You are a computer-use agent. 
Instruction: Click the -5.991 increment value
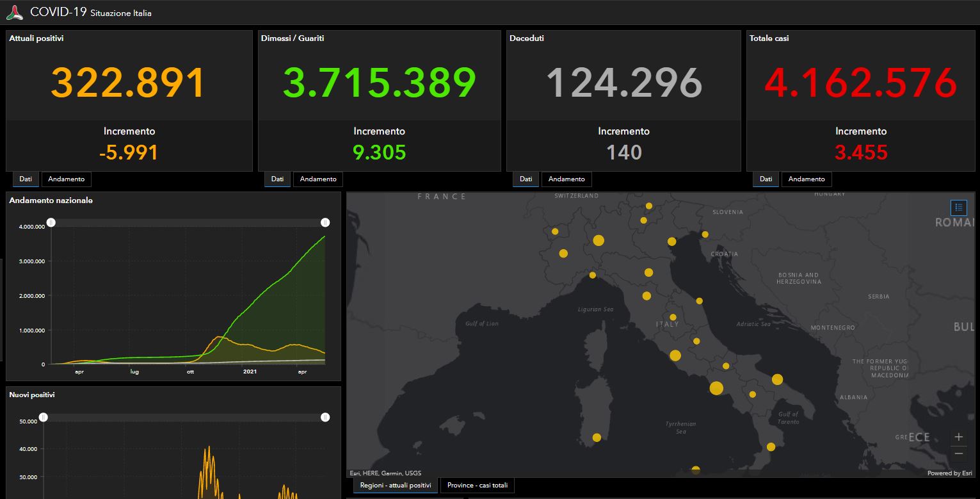(x=129, y=152)
